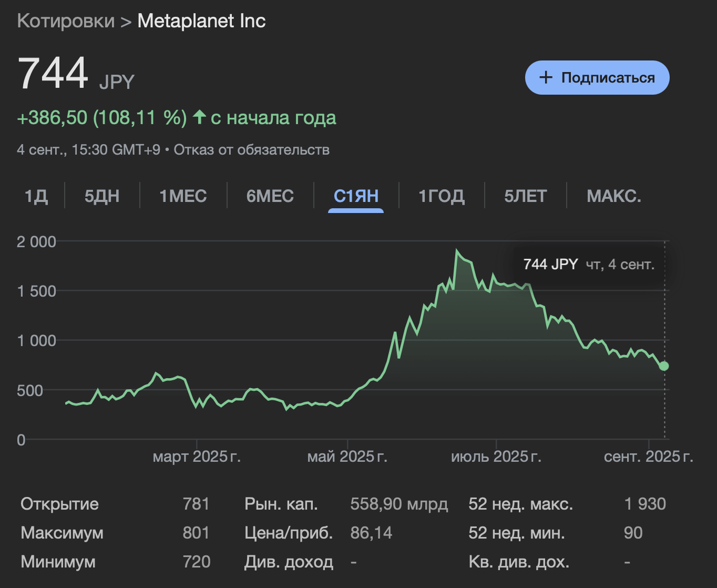Viewport: 717px width, 588px height.
Task: Select the 1Д time range tab
Action: coord(36,196)
